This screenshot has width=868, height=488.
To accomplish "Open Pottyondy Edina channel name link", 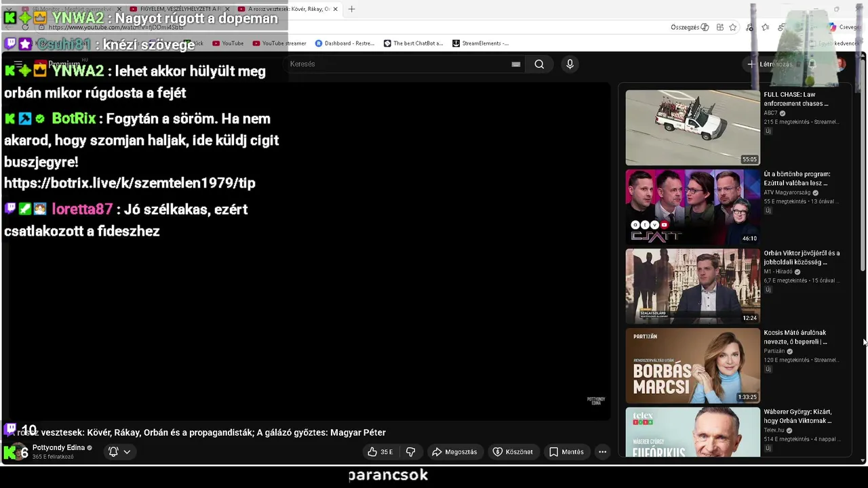I will click(x=58, y=448).
